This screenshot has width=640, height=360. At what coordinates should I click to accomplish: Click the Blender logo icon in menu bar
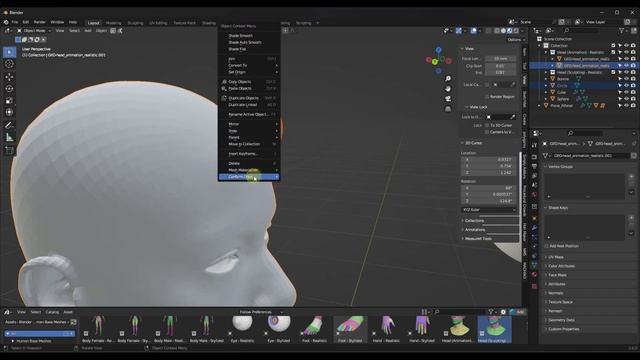tap(6, 22)
